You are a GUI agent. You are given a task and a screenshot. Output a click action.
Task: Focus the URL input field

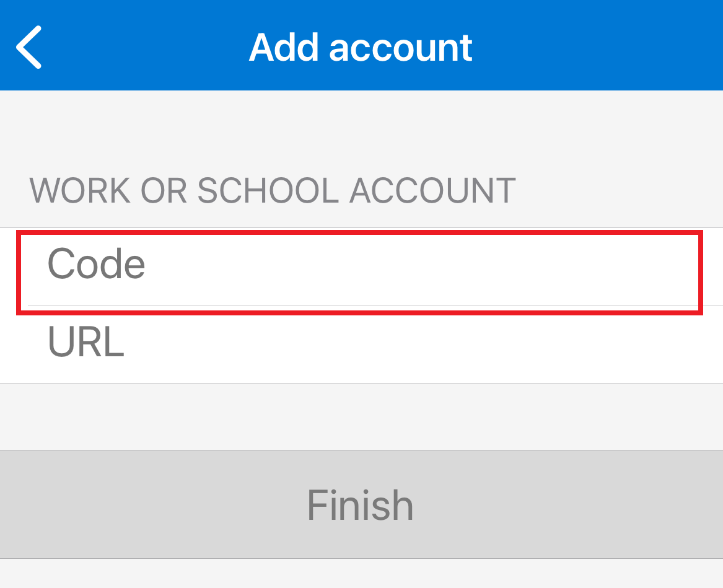pos(359,344)
